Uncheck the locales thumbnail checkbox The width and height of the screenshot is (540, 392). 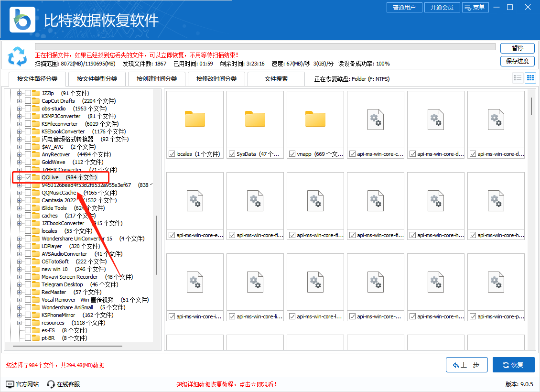click(x=172, y=154)
